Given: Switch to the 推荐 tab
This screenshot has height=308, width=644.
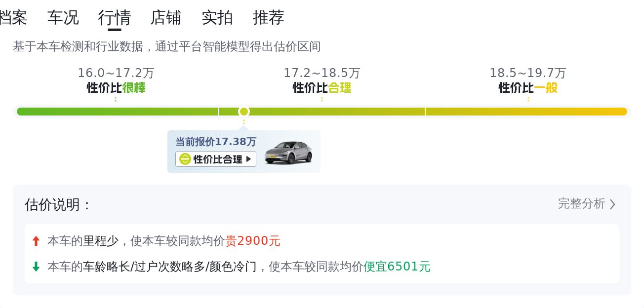Looking at the screenshot, I should (x=268, y=18).
